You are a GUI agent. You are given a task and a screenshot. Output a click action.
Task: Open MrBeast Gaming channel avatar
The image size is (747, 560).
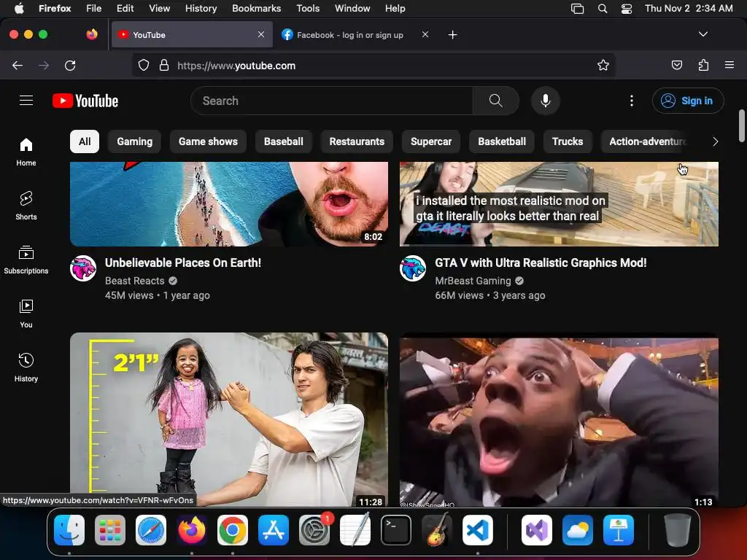coord(413,268)
